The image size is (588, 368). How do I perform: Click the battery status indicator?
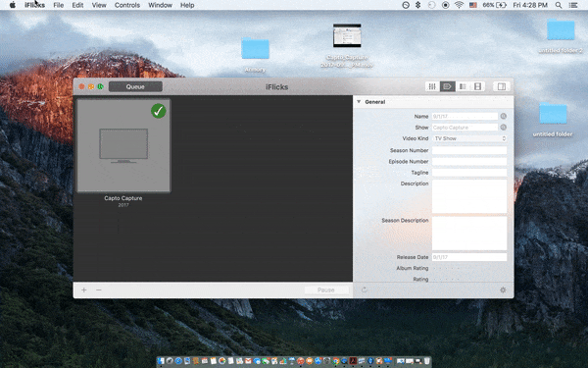(495, 5)
